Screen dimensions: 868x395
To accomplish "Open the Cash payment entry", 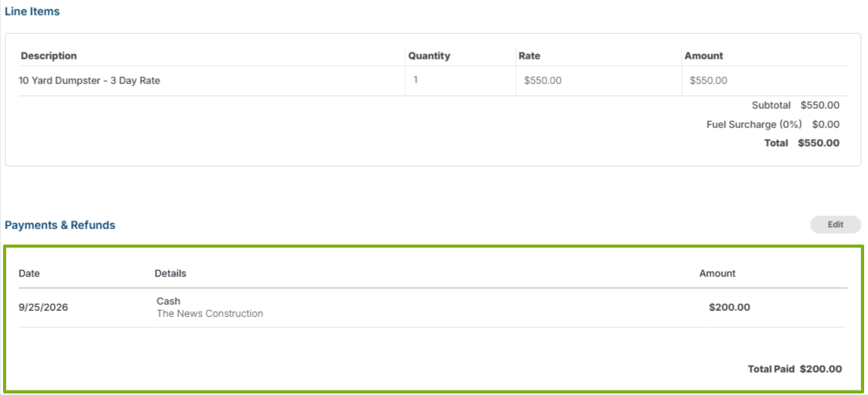I will (169, 301).
